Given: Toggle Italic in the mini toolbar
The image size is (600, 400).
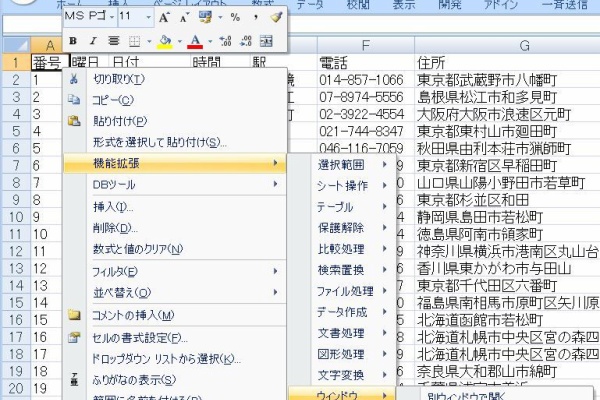Looking at the screenshot, I should tap(93, 41).
